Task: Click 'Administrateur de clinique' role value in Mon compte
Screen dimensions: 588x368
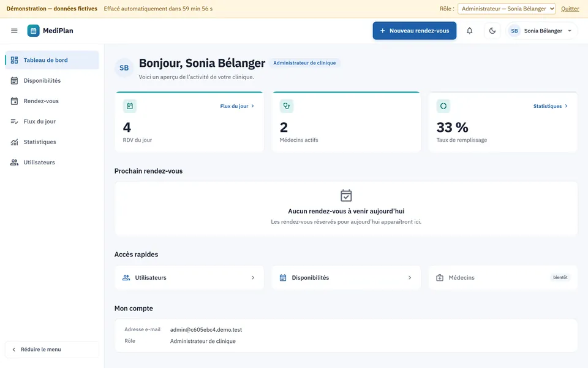Action: pyautogui.click(x=203, y=341)
